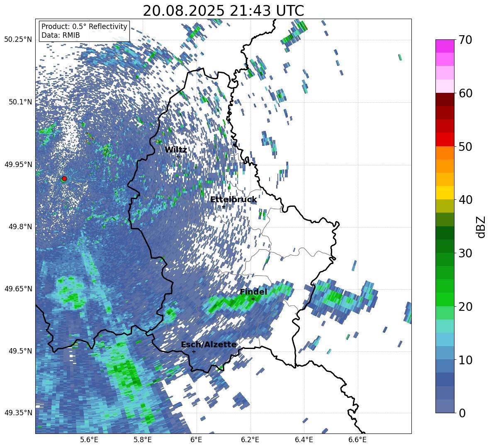Viewport: 491px width, 448px height.
Task: Click the Findel location cross marker
Action: tap(253, 299)
